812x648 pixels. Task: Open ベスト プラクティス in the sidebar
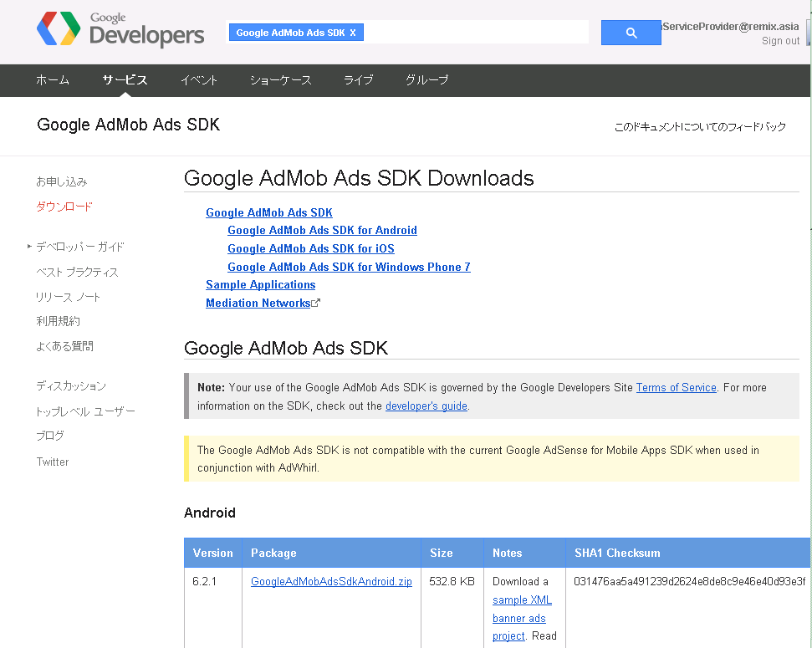tap(77, 272)
